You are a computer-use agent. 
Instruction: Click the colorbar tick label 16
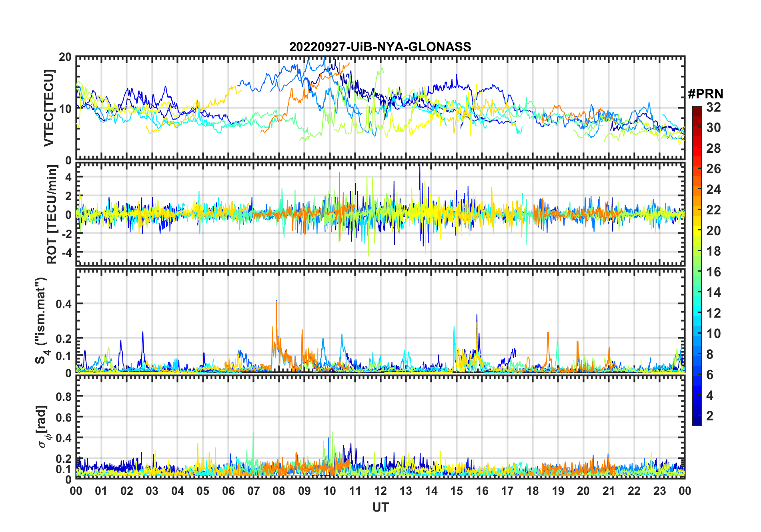pos(713,272)
